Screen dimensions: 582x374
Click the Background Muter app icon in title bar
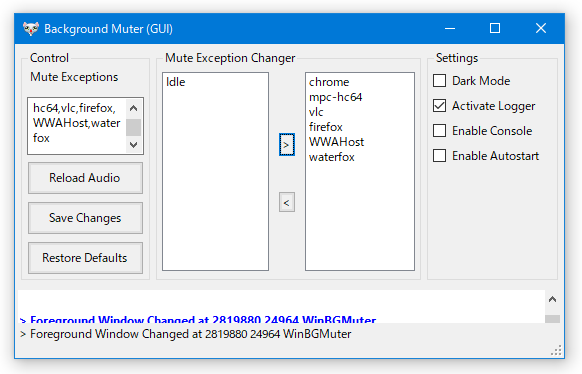31,29
